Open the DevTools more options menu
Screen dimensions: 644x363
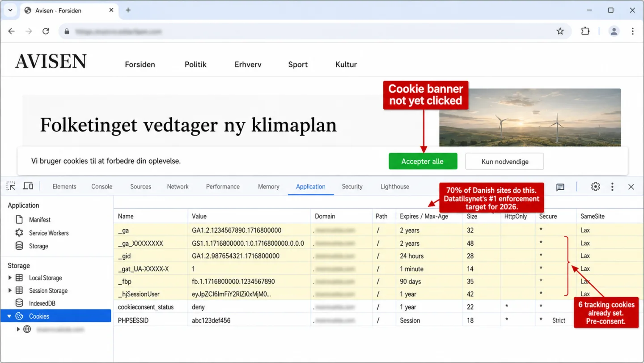click(612, 187)
